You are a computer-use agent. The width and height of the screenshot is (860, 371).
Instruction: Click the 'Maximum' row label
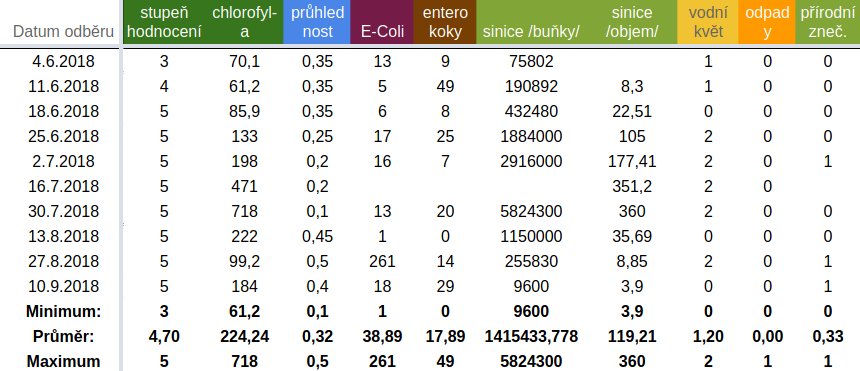tap(64, 362)
